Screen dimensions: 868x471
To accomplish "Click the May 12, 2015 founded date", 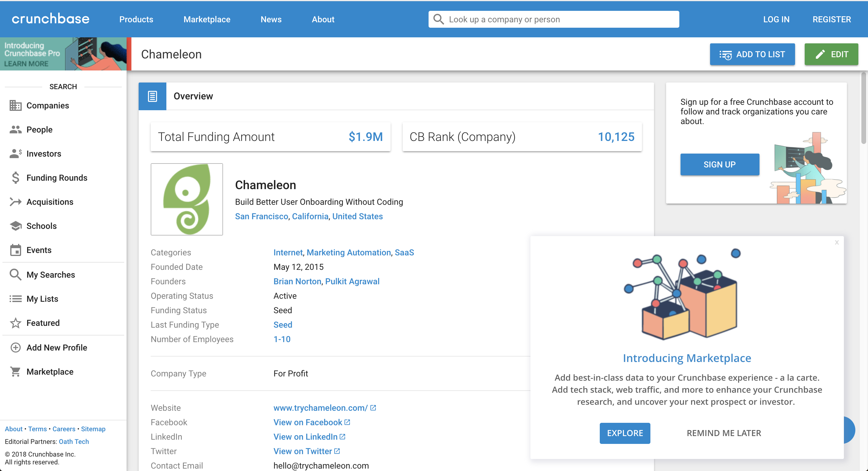I will click(x=299, y=267).
